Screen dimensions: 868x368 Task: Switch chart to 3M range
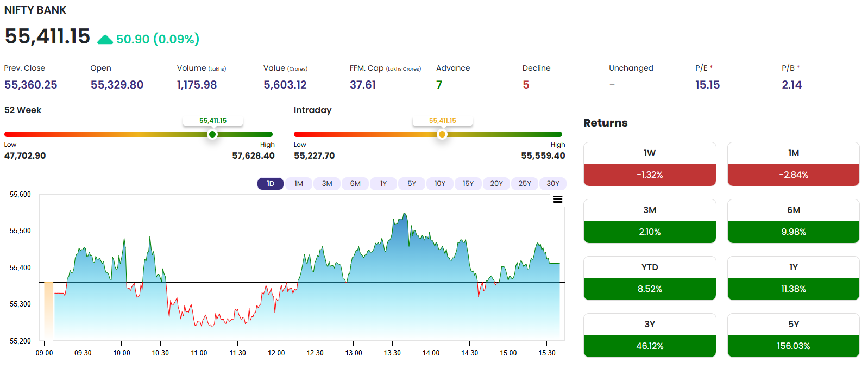pyautogui.click(x=327, y=184)
